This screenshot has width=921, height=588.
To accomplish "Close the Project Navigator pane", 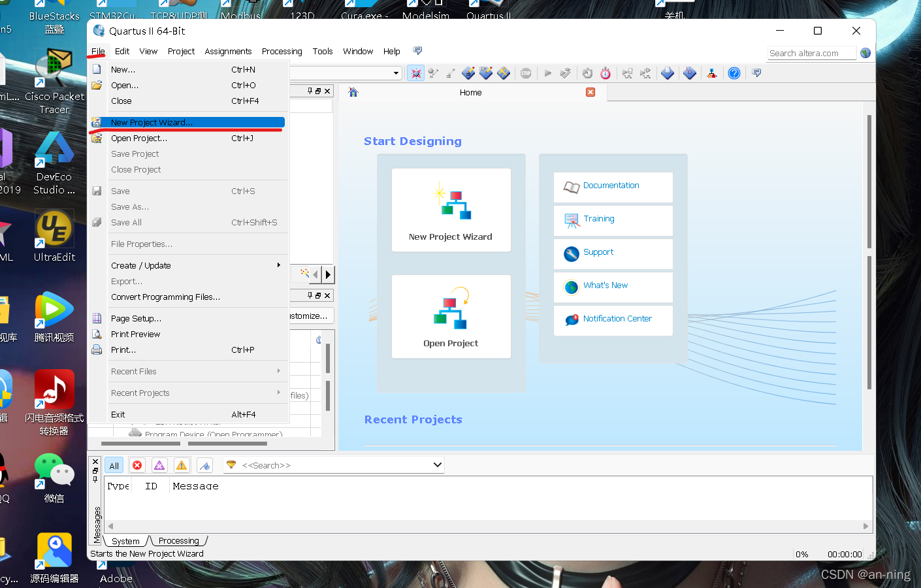I will click(x=327, y=91).
